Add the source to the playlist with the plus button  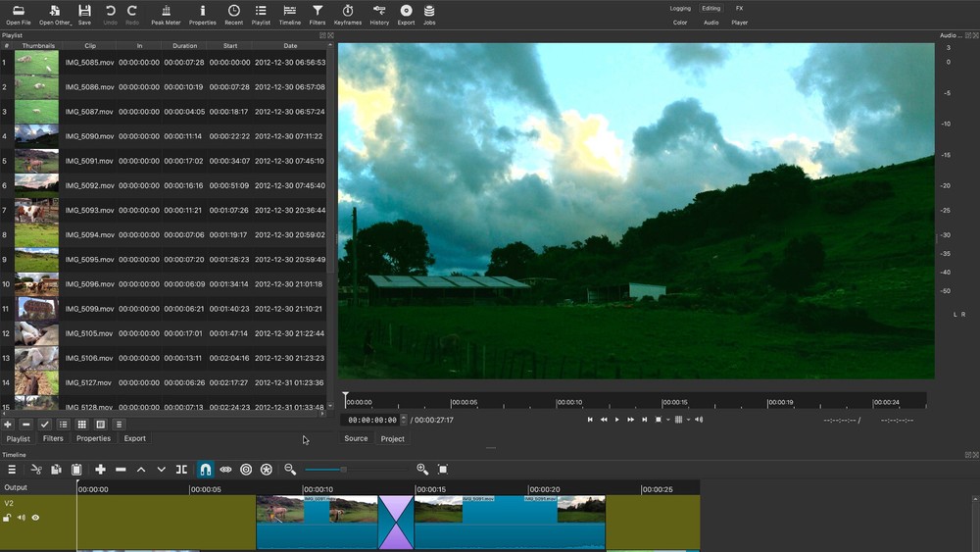coord(8,425)
